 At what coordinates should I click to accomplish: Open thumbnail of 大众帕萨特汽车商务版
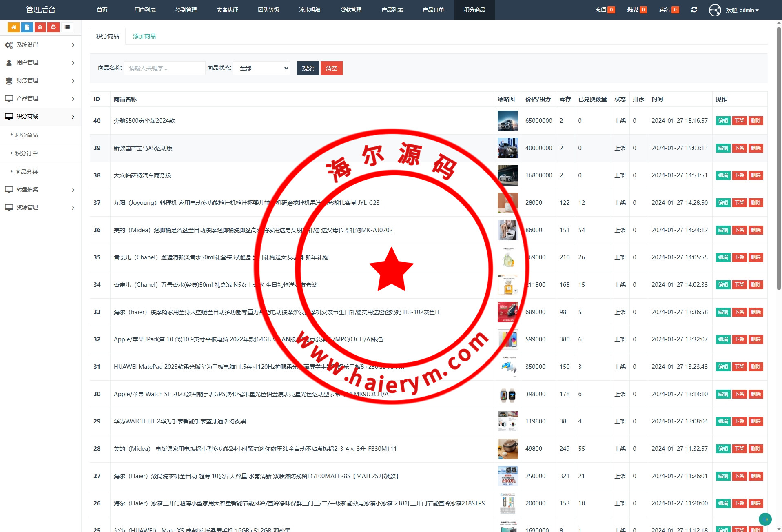click(x=507, y=175)
